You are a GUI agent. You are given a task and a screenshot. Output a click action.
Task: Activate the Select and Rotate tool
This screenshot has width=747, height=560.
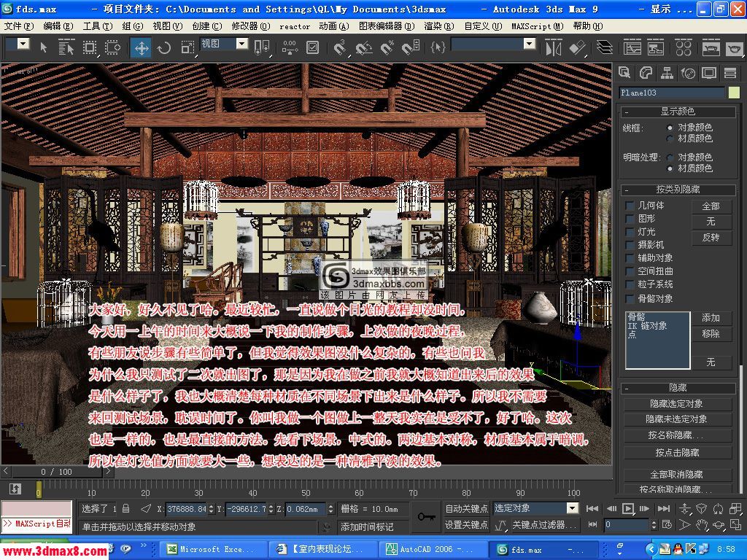164,47
